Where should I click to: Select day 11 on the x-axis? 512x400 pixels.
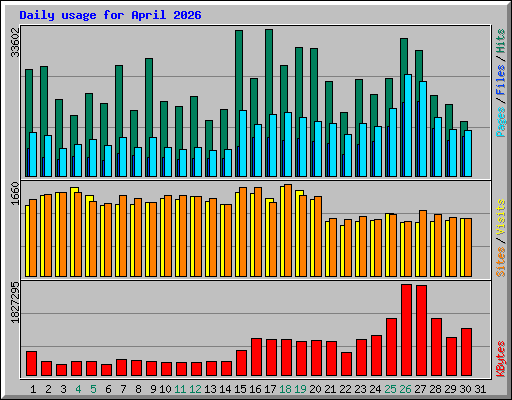pos(180,389)
